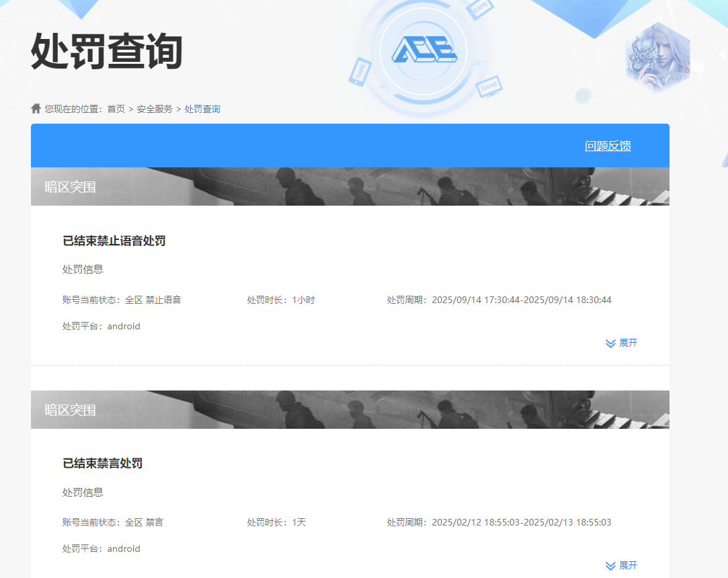The image size is (728, 578).
Task: Click 处罚信息 label in 禁止语音 card
Action: click(x=83, y=270)
